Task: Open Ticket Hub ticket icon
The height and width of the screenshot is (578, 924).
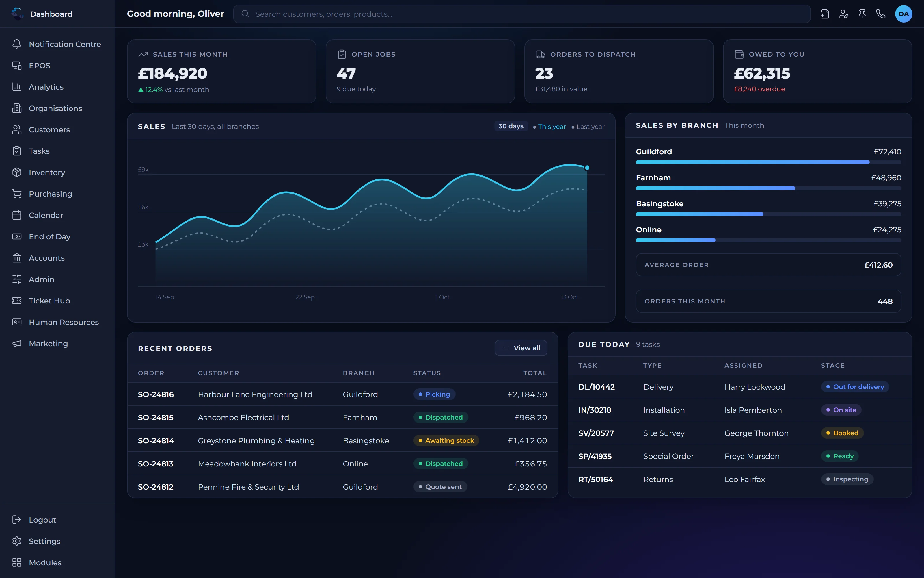Action: tap(17, 301)
